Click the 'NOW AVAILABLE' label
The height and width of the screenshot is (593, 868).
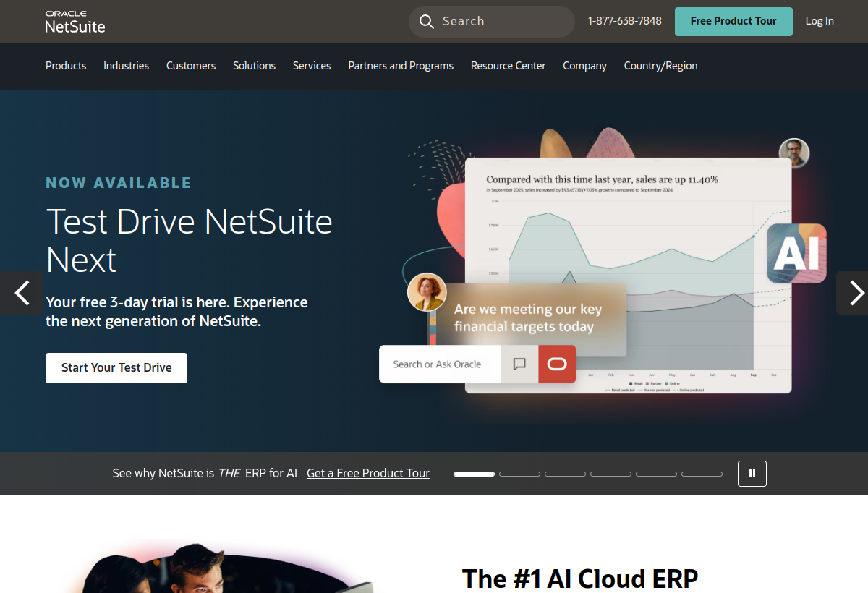point(119,183)
